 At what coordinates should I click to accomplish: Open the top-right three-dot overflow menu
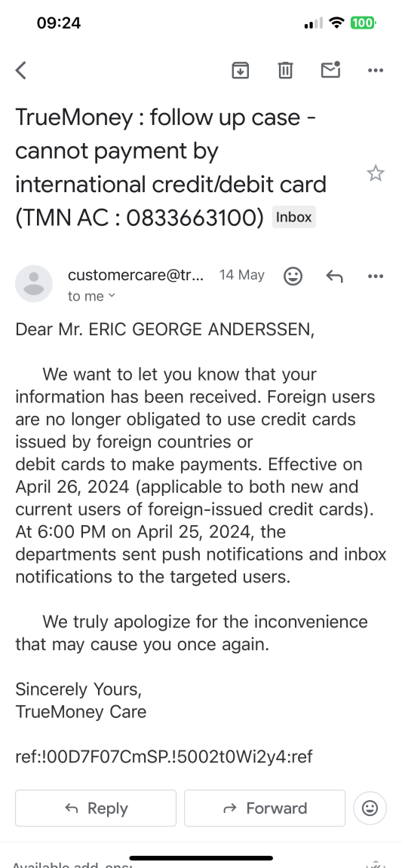(x=376, y=70)
